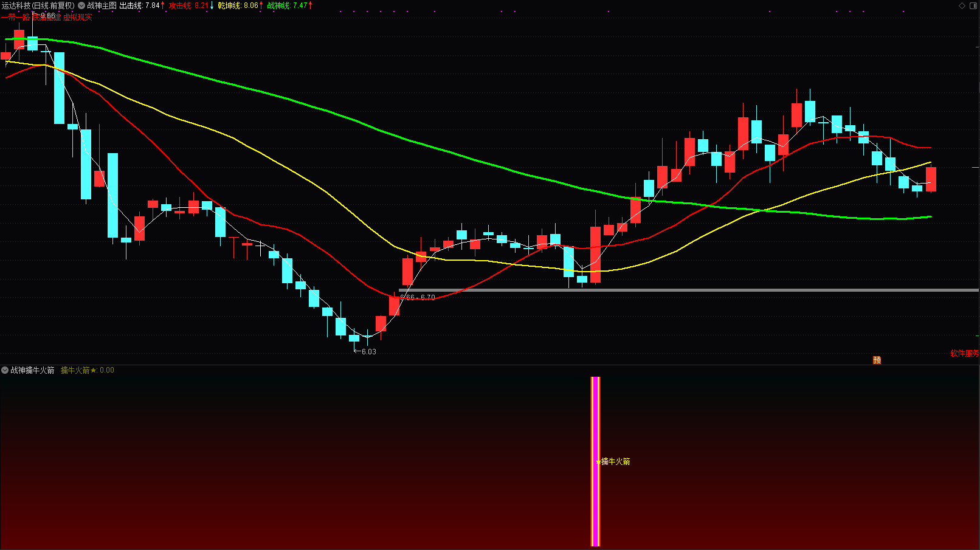This screenshot has width=980, height=550.
Task: Open the red 软件服务 link
Action: 965,353
